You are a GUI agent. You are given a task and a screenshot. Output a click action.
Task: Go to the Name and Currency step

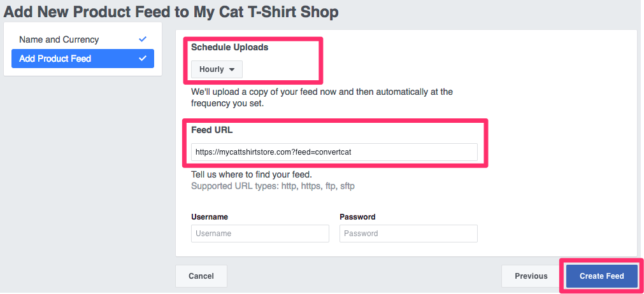point(59,39)
